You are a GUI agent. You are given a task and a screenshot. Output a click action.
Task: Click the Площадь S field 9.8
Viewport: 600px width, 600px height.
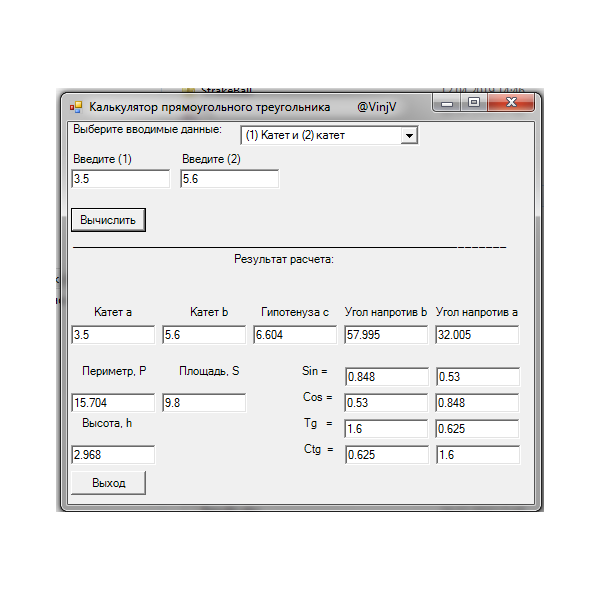pyautogui.click(x=204, y=403)
